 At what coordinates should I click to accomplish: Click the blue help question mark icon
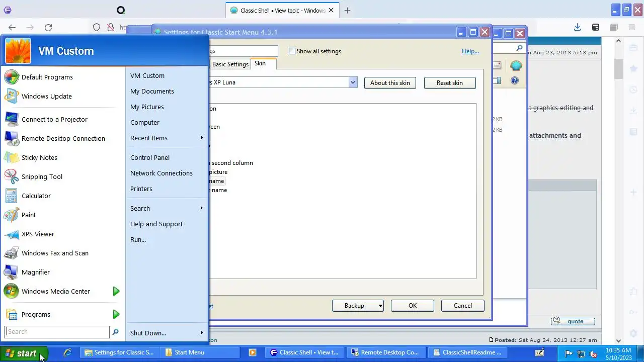(x=514, y=80)
